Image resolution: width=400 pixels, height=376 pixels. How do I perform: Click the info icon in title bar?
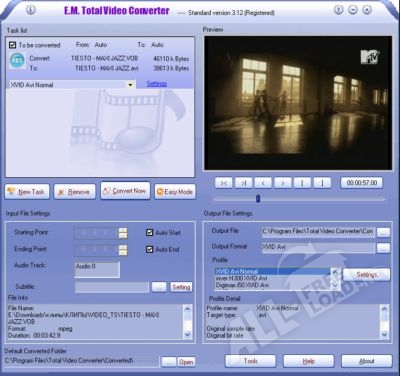[x=30, y=10]
